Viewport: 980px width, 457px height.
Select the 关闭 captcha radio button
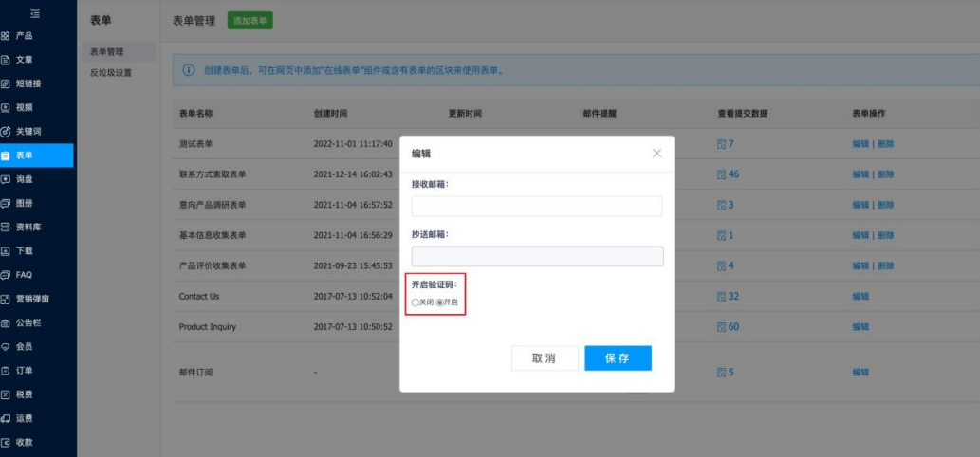click(416, 302)
